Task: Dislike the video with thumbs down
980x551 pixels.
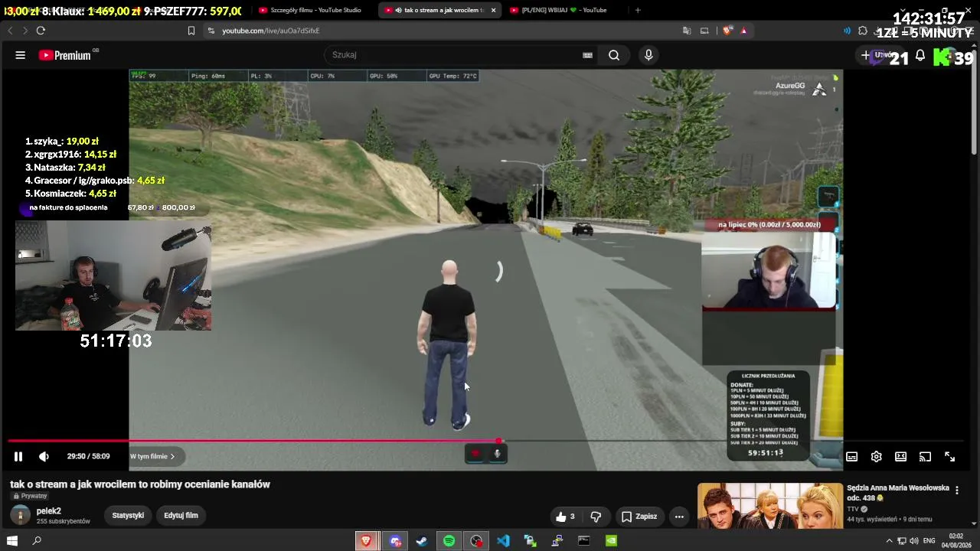Action: coord(596,517)
